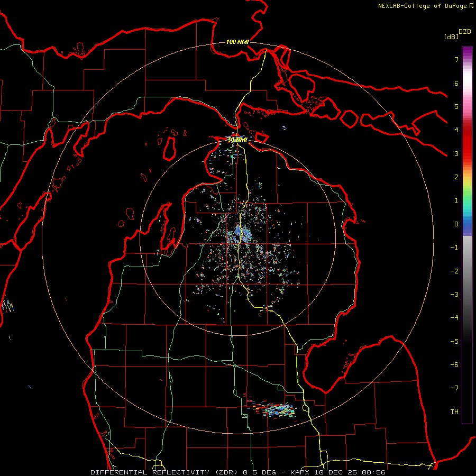Select the 4 dB scale label
This screenshot has height=476, width=476.
456,130
